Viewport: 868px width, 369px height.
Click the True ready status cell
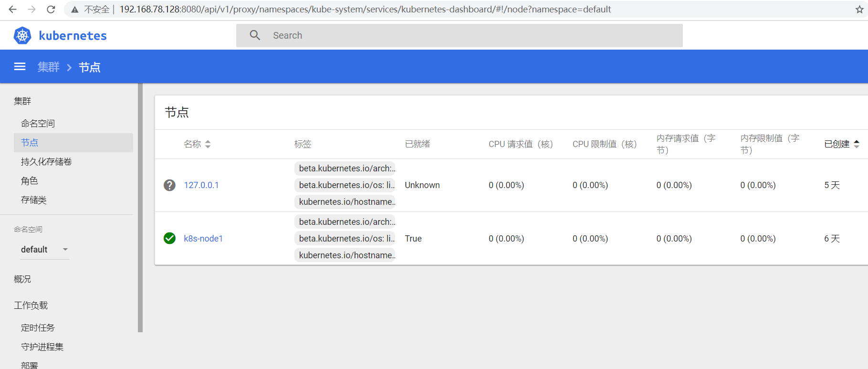click(x=413, y=239)
